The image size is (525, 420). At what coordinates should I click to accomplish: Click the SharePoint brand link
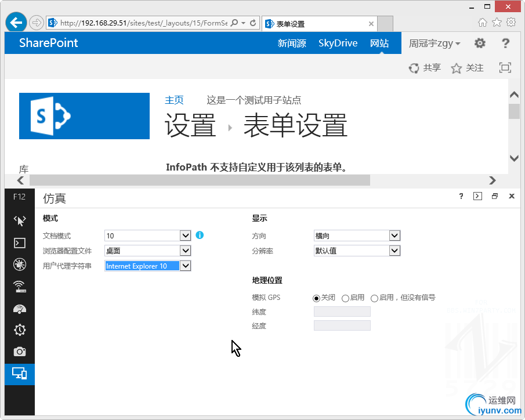49,43
